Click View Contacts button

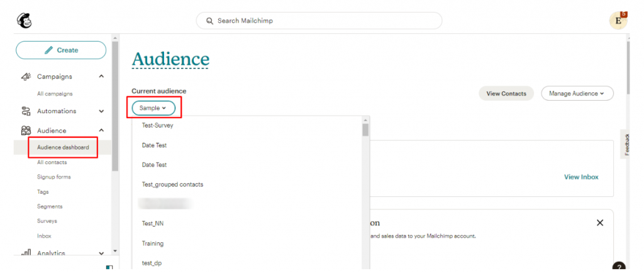(506, 94)
